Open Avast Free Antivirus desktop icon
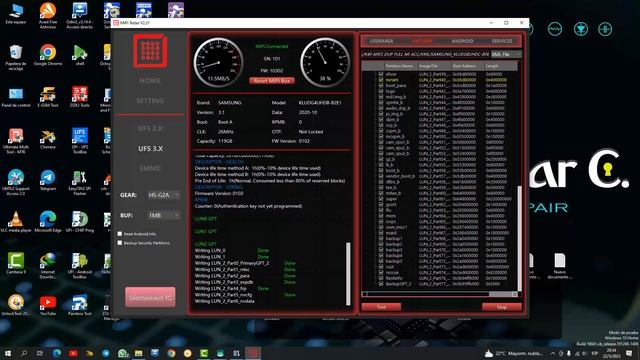Screen dimensions: 640x360 point(48,16)
